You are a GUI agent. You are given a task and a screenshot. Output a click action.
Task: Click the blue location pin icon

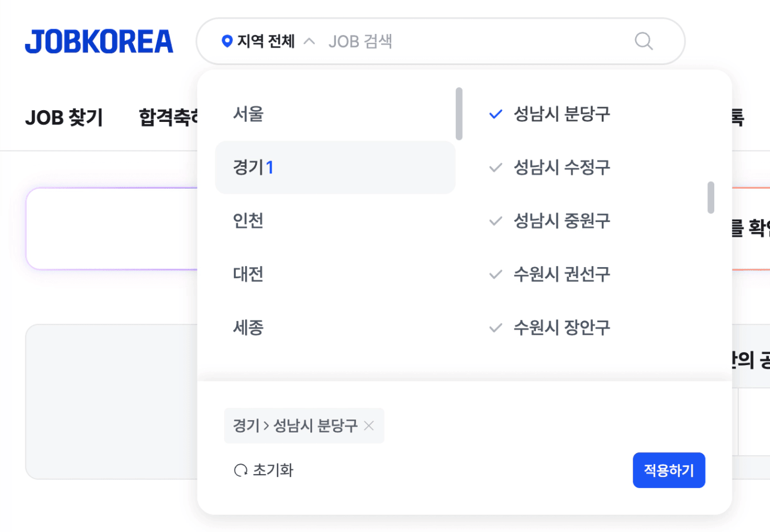click(227, 42)
